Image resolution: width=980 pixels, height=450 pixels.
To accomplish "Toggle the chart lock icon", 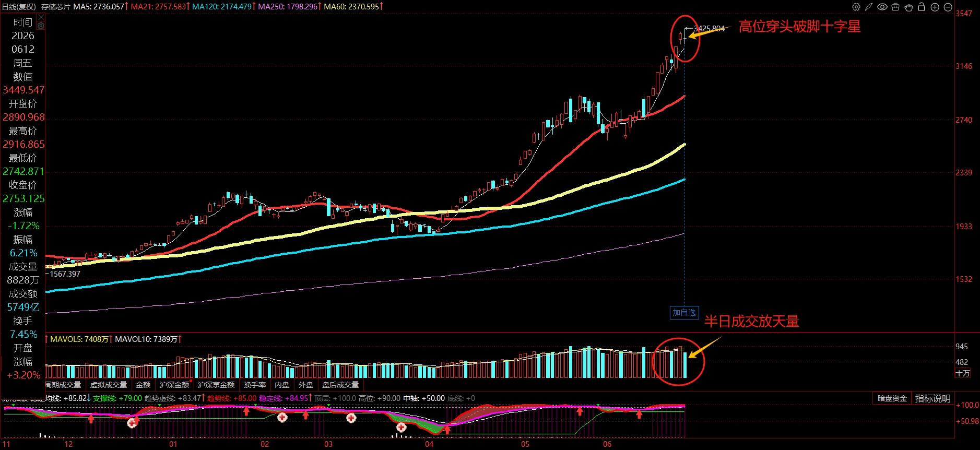I will click(922, 7).
